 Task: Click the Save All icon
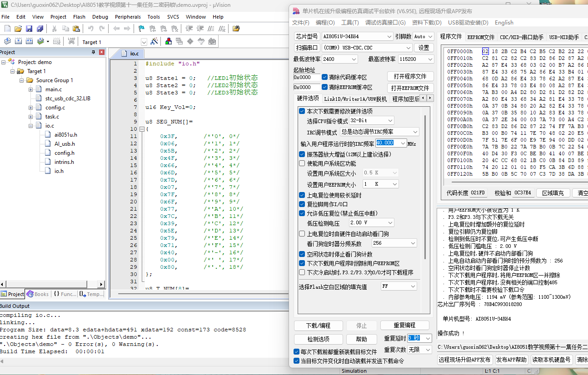(x=40, y=29)
